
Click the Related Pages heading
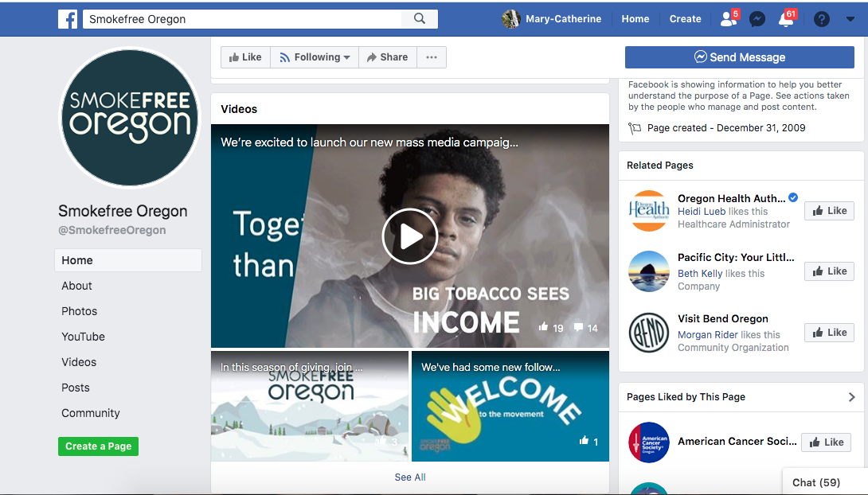point(660,166)
